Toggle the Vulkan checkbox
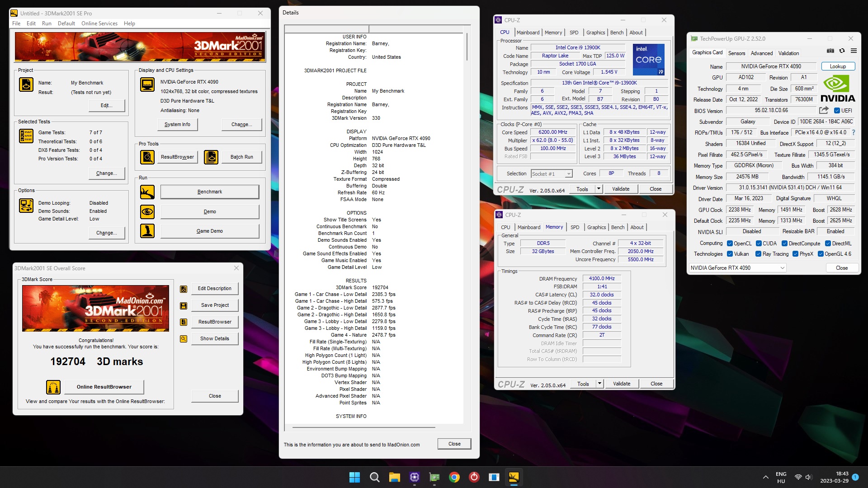 click(x=730, y=254)
